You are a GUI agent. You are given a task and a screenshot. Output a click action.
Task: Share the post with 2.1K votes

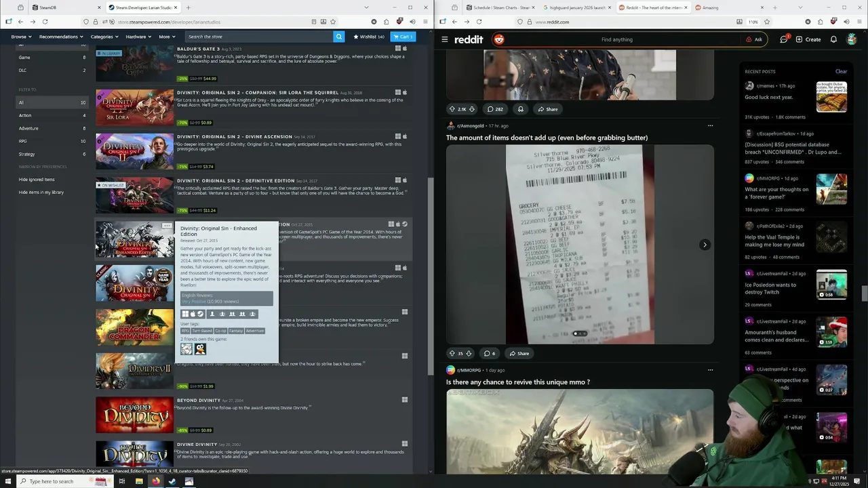click(547, 108)
